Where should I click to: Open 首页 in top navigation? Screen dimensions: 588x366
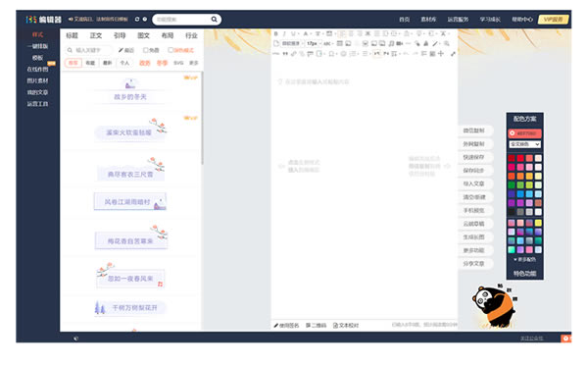(x=404, y=20)
